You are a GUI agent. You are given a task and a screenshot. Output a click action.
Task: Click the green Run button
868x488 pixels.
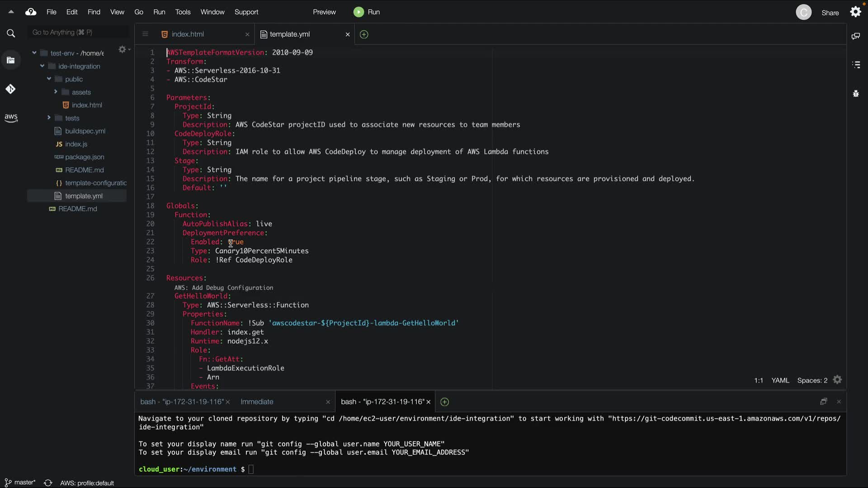(x=367, y=12)
